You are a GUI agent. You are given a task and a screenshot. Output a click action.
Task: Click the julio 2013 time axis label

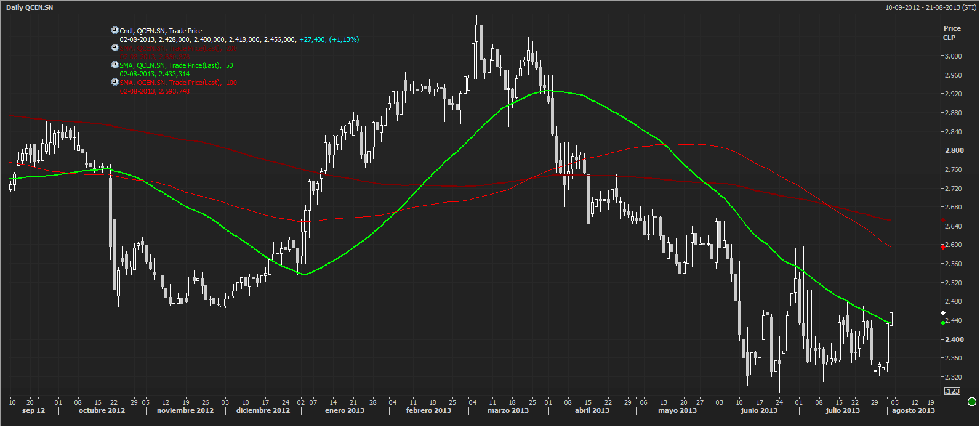point(843,410)
